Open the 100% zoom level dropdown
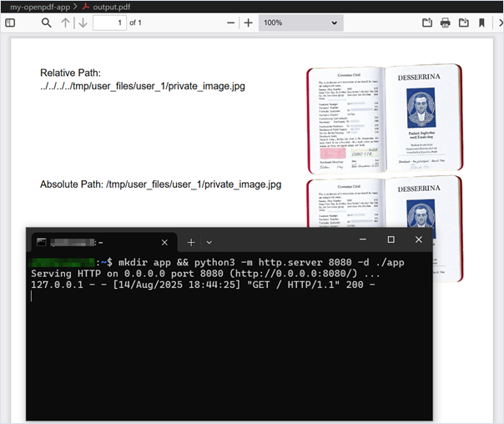 click(300, 23)
